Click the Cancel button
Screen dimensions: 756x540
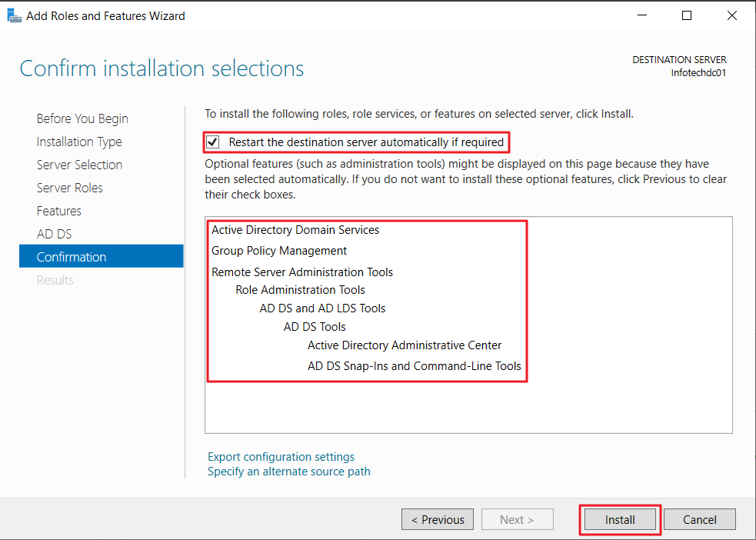(x=700, y=520)
